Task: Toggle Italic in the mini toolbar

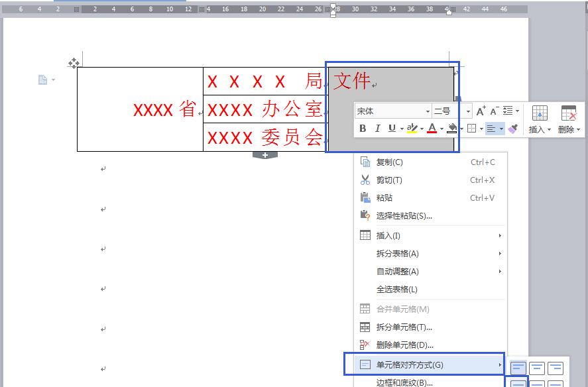Action: [378, 129]
